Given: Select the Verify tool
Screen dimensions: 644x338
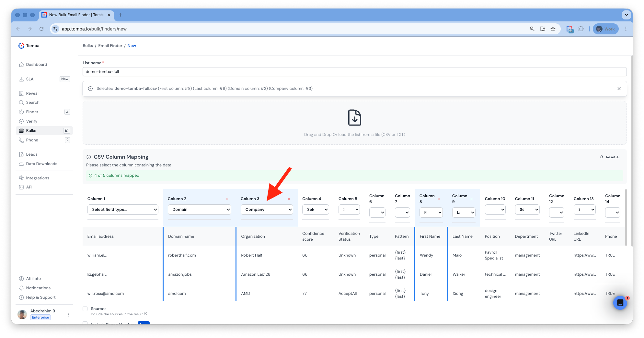Looking at the screenshot, I should point(31,121).
